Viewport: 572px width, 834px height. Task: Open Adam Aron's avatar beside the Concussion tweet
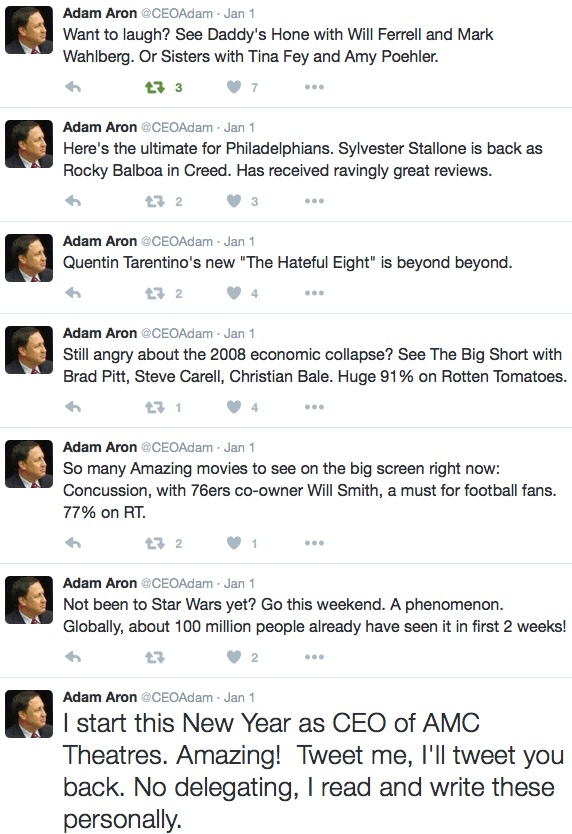point(29,464)
